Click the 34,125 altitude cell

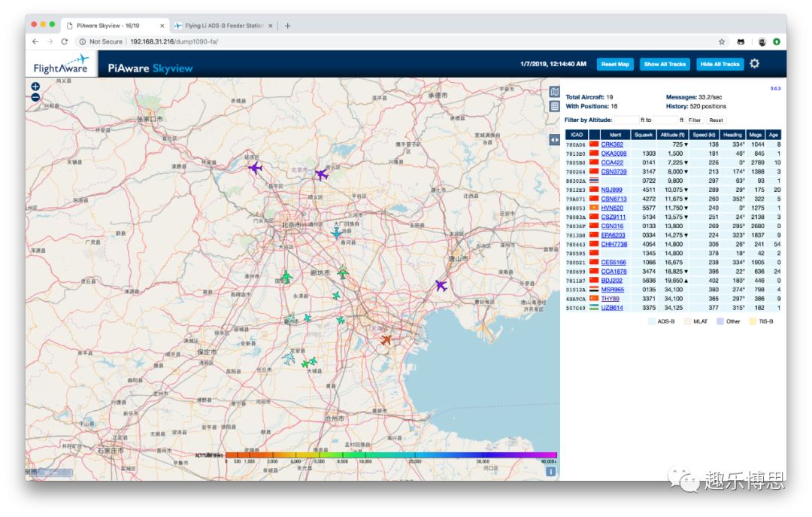(673, 308)
